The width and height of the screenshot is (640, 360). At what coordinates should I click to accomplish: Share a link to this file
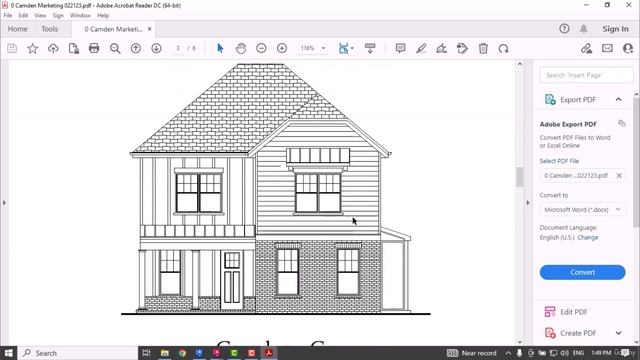(x=587, y=48)
